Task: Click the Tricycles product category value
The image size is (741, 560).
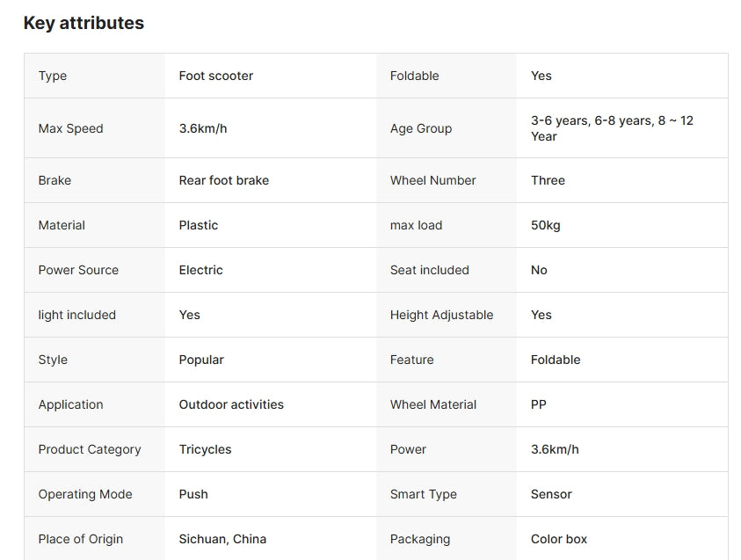Action: point(205,449)
